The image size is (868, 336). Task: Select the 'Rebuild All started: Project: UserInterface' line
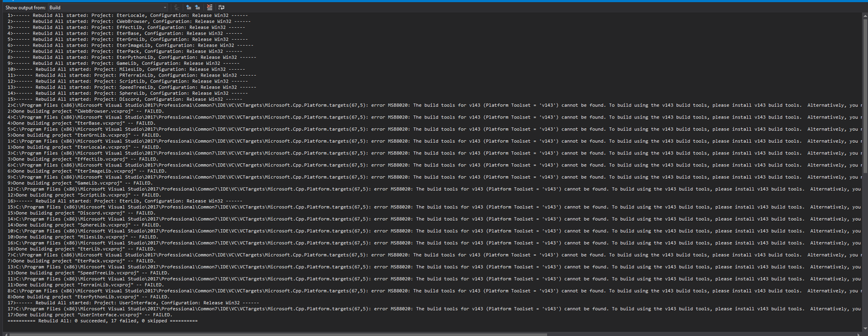pos(134,303)
